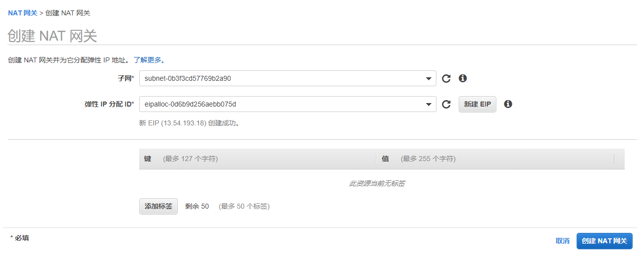Open the subnet dropdown
The image size is (644, 278).
click(288, 78)
